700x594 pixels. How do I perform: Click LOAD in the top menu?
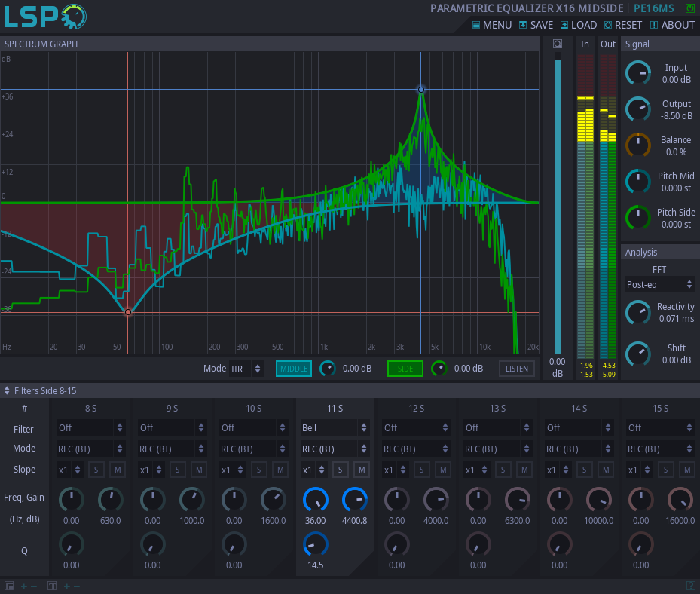(579, 25)
